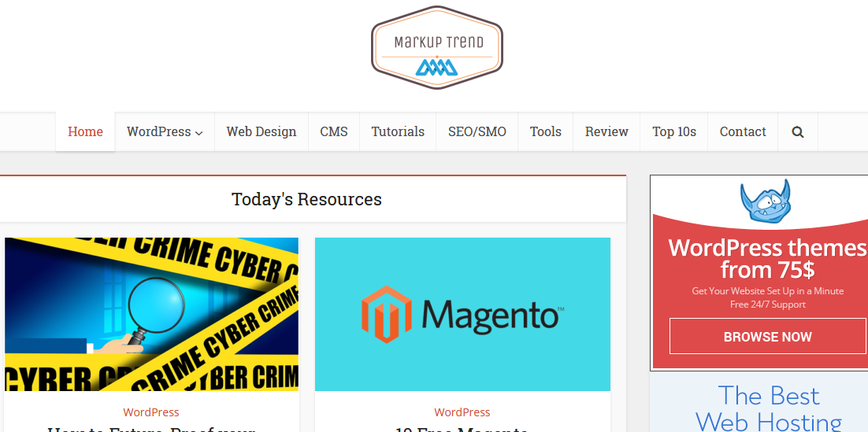Expand the WordPress menu chevron

coord(199,133)
